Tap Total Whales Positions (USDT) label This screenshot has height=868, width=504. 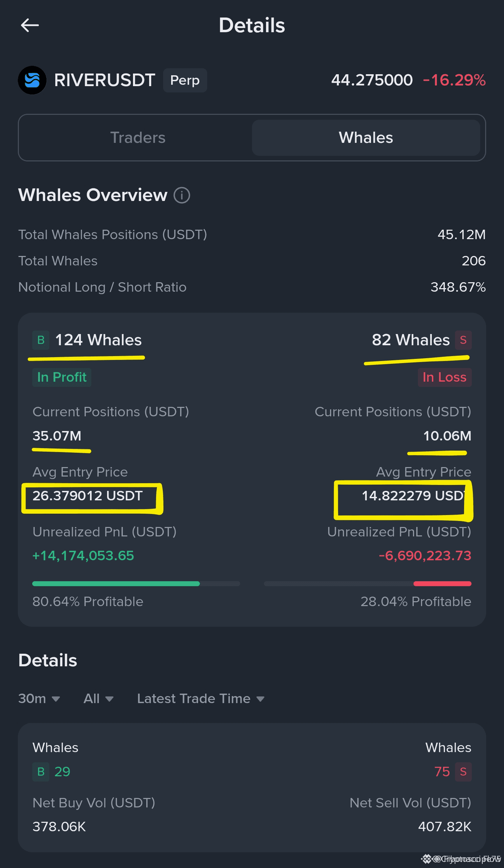click(x=113, y=235)
